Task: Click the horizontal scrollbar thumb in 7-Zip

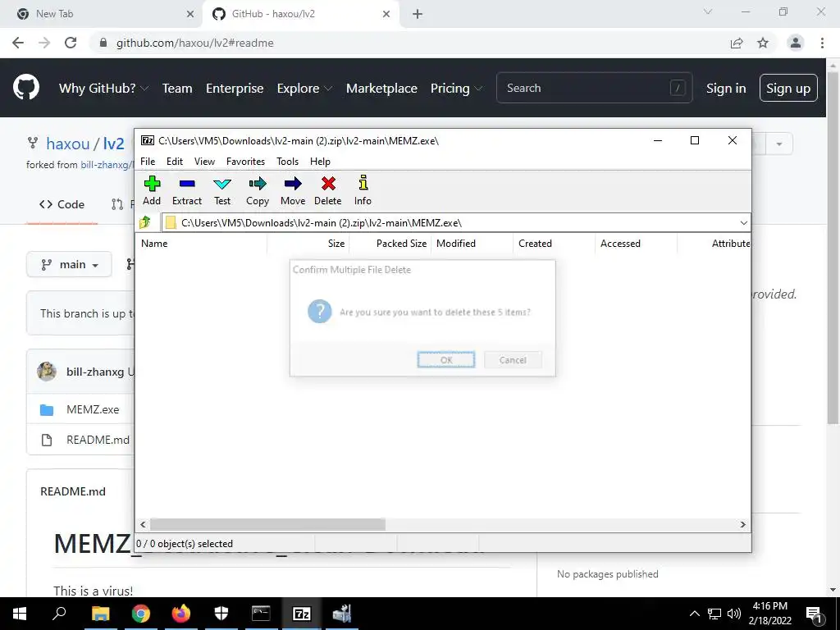Action: [x=267, y=524]
